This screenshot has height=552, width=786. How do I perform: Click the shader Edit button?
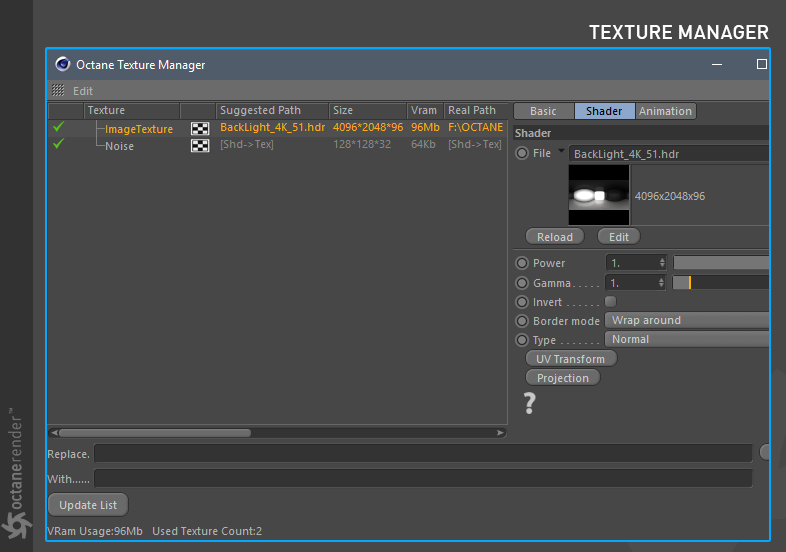click(x=619, y=237)
